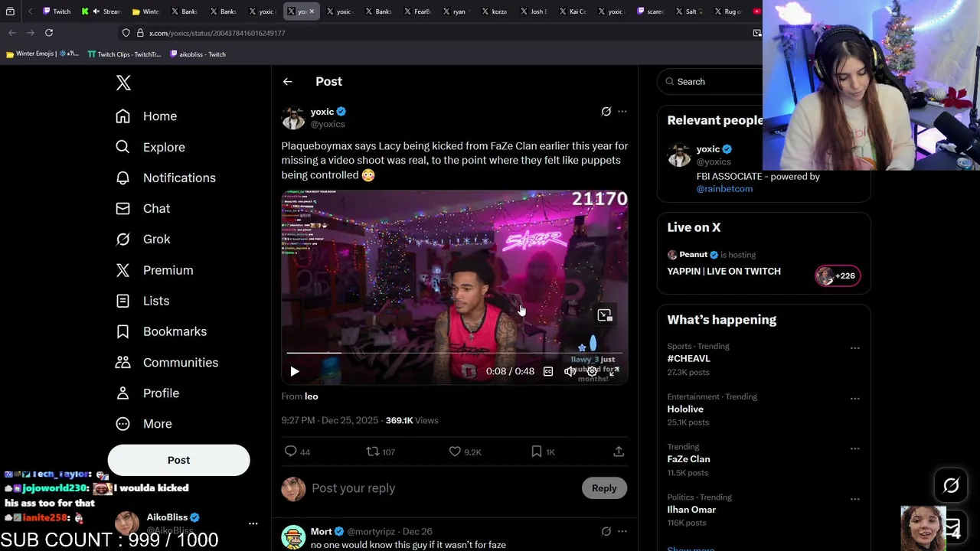Open more options for FaZe Clan trend
The width and height of the screenshot is (980, 551).
point(854,448)
